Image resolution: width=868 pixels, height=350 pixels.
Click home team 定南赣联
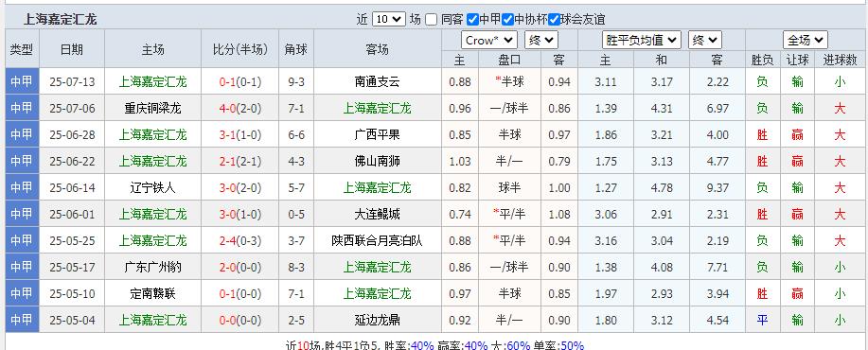(x=152, y=293)
